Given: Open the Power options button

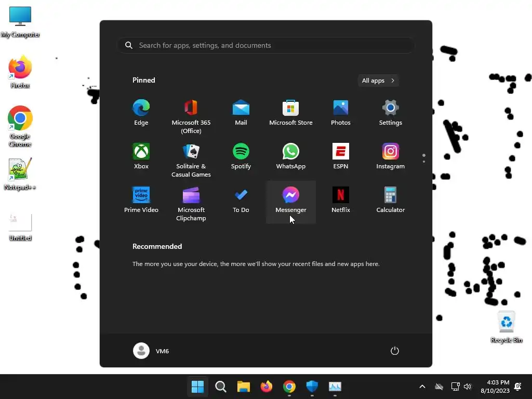Looking at the screenshot, I should point(395,351).
